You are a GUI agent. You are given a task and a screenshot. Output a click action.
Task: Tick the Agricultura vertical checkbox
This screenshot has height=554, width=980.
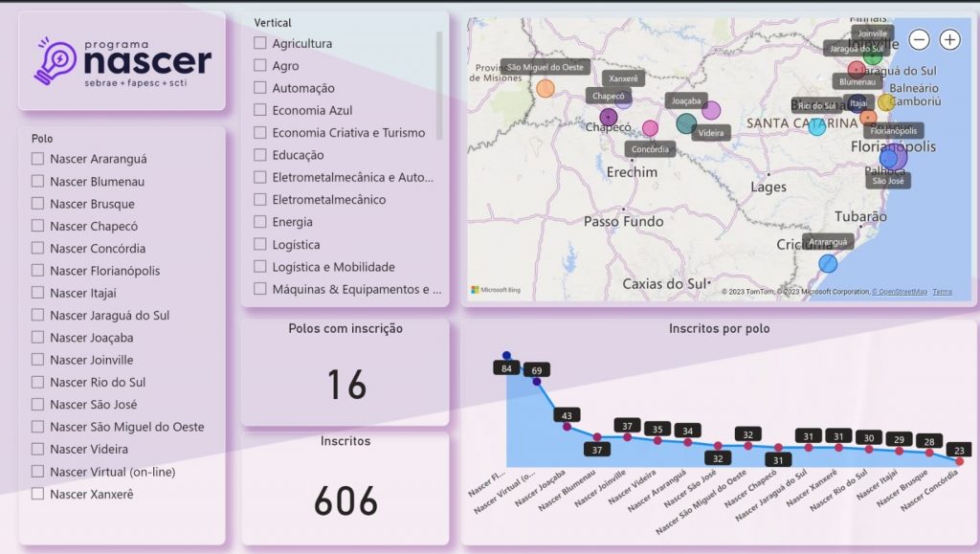tap(260, 44)
